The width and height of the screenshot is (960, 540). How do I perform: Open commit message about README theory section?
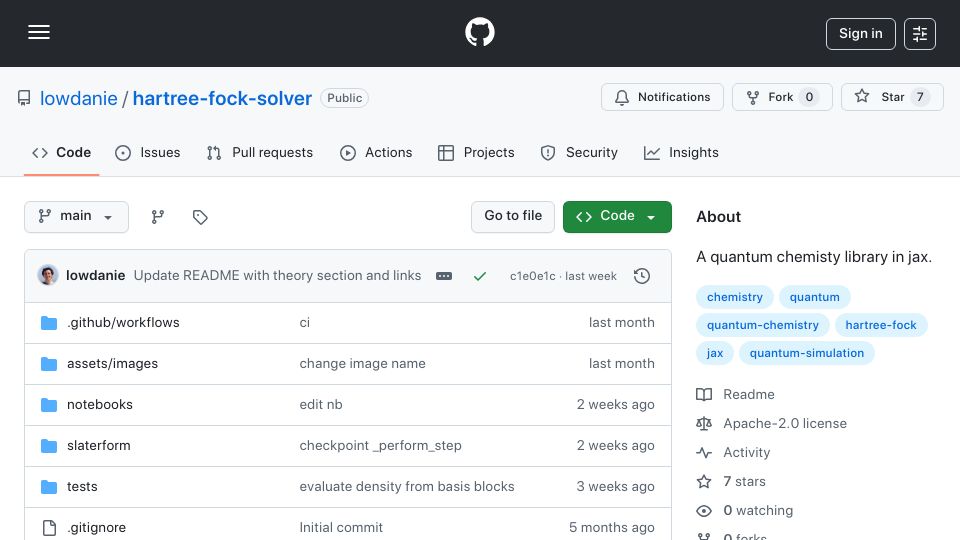pyautogui.click(x=277, y=276)
